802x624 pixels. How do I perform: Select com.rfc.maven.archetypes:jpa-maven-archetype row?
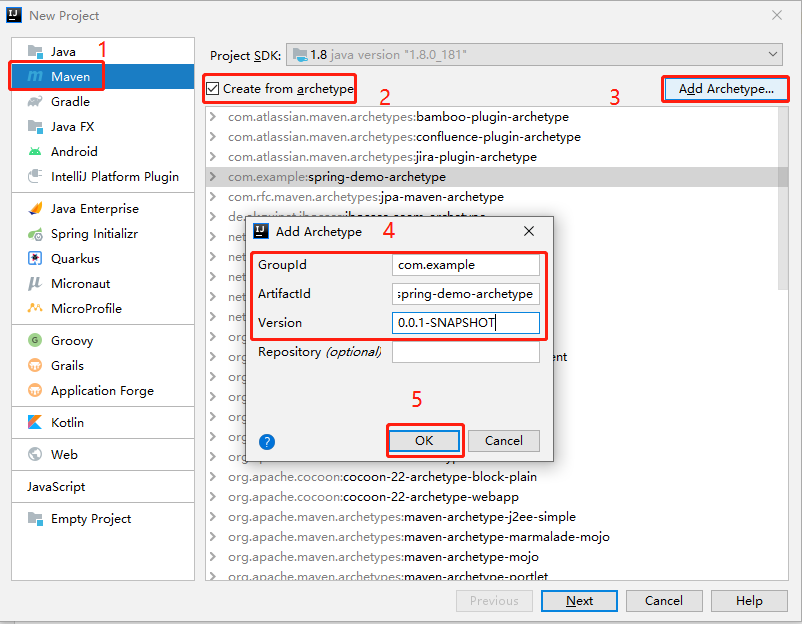(492, 197)
